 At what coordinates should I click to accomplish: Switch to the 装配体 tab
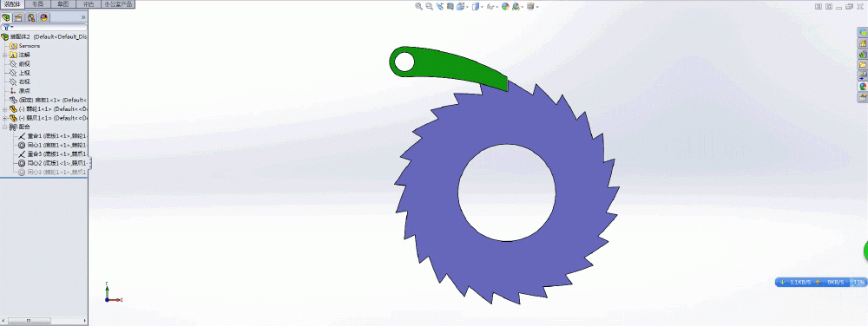[12, 3]
